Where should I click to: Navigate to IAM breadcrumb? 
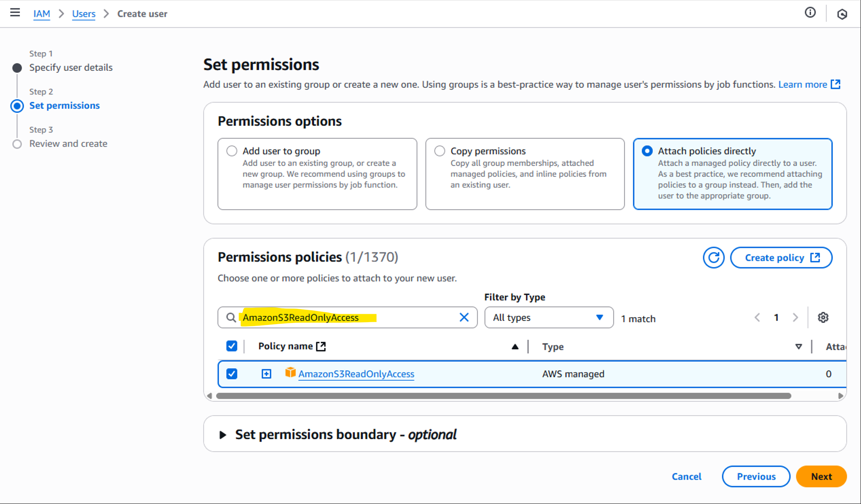pos(41,14)
